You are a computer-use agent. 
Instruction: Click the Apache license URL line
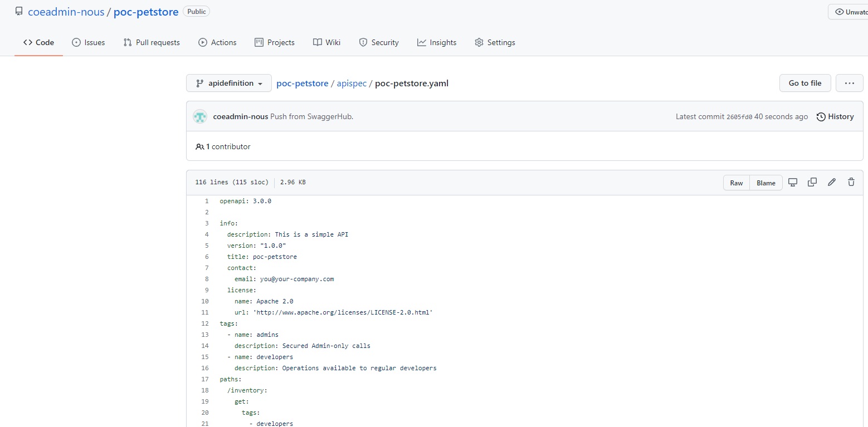pos(334,312)
